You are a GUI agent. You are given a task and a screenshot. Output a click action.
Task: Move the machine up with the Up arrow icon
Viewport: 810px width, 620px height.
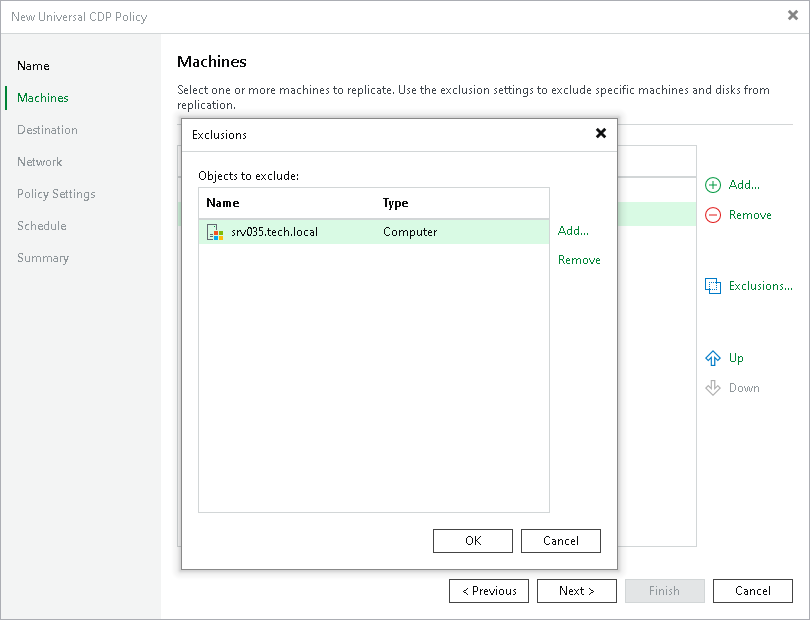pyautogui.click(x=712, y=358)
